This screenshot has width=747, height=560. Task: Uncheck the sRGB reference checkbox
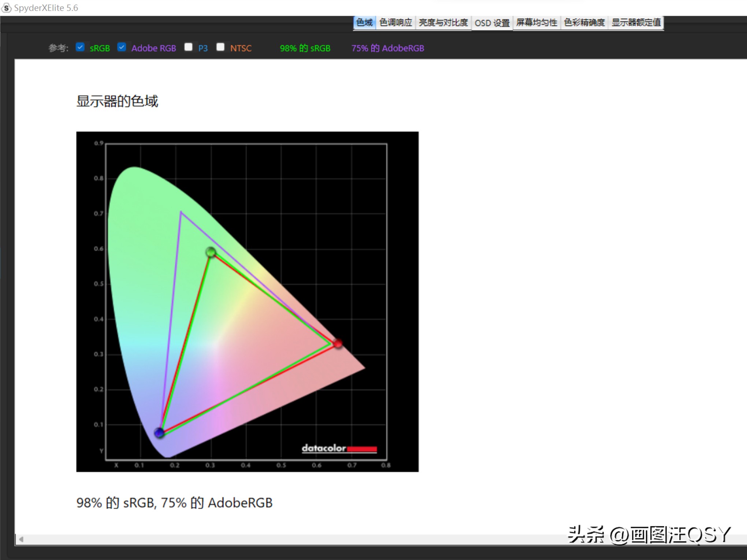[80, 47]
